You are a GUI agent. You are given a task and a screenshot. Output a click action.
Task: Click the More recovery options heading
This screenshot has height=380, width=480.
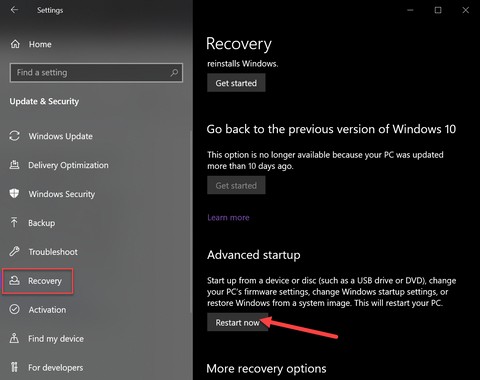pyautogui.click(x=266, y=369)
